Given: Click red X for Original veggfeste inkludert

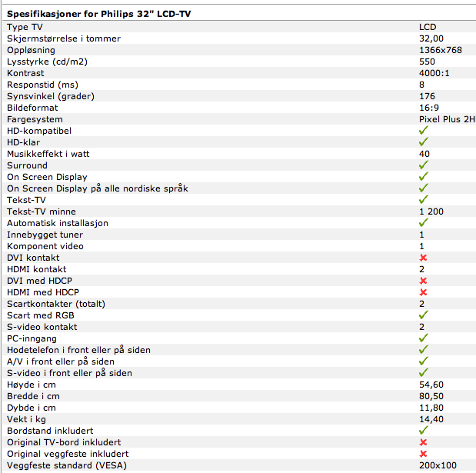Looking at the screenshot, I should click(x=423, y=454).
